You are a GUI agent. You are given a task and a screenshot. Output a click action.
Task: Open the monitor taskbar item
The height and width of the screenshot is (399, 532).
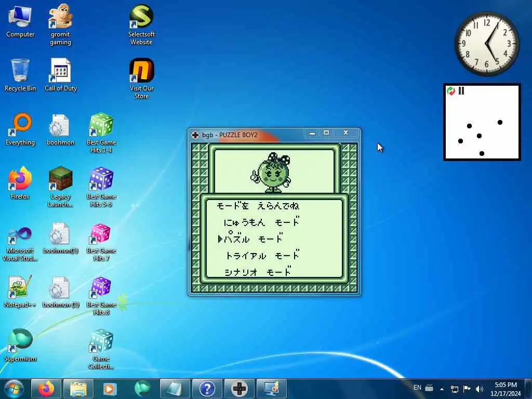click(x=272, y=389)
